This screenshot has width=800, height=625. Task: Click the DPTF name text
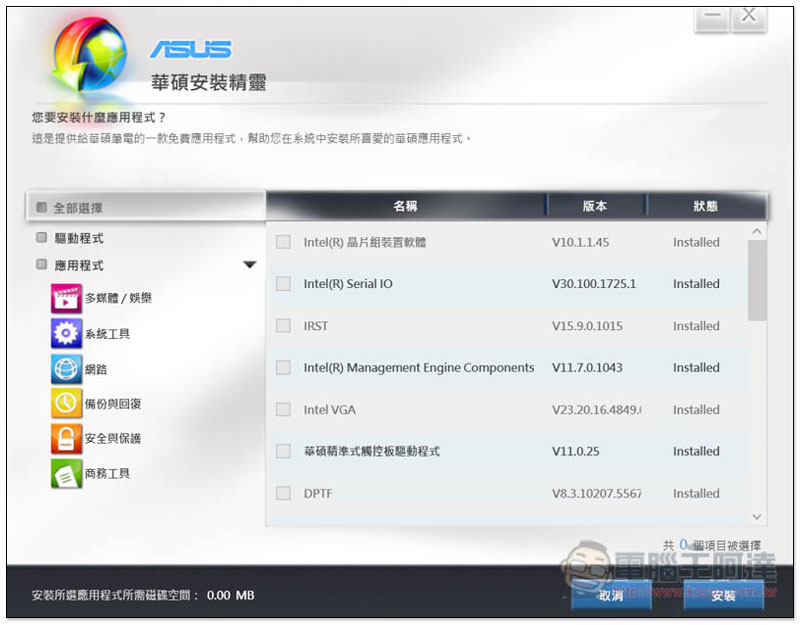(x=318, y=493)
